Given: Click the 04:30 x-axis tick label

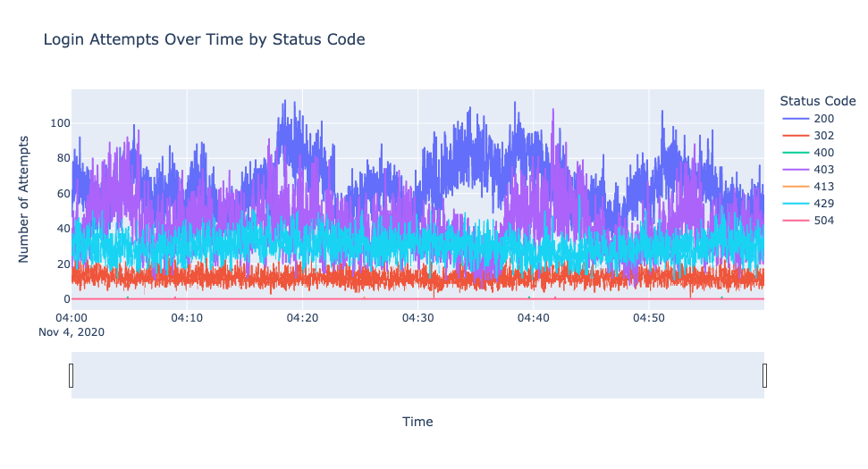Looking at the screenshot, I should (418, 318).
